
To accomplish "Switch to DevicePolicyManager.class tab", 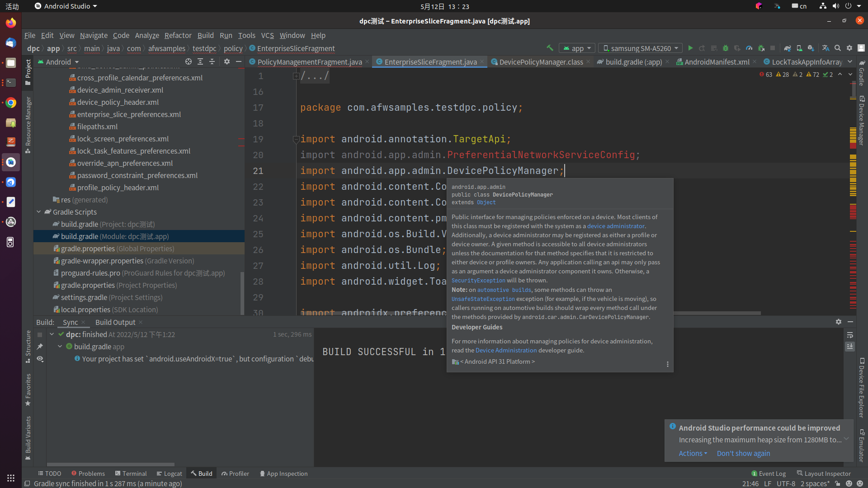I will tap(541, 62).
